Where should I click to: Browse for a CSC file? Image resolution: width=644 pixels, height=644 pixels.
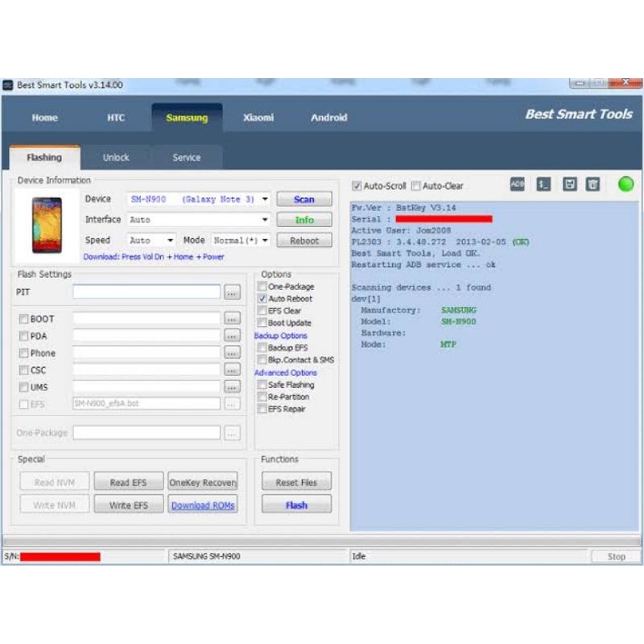pos(232,369)
